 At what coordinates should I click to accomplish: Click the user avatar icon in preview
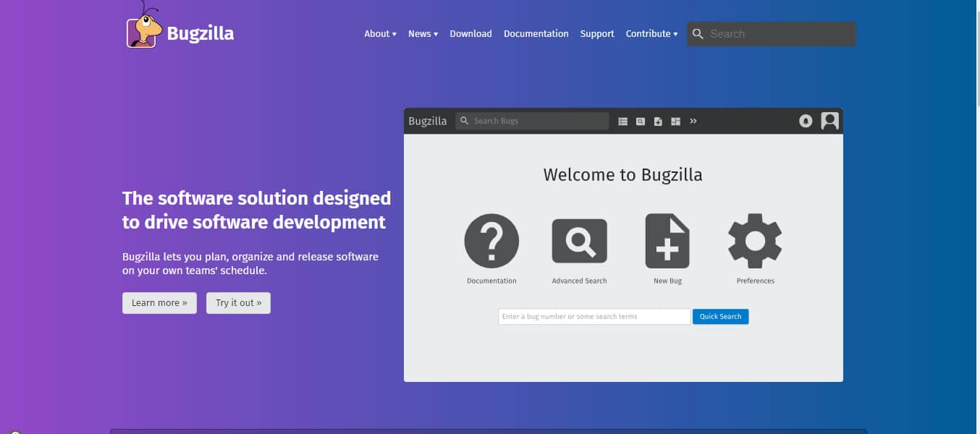pyautogui.click(x=829, y=121)
